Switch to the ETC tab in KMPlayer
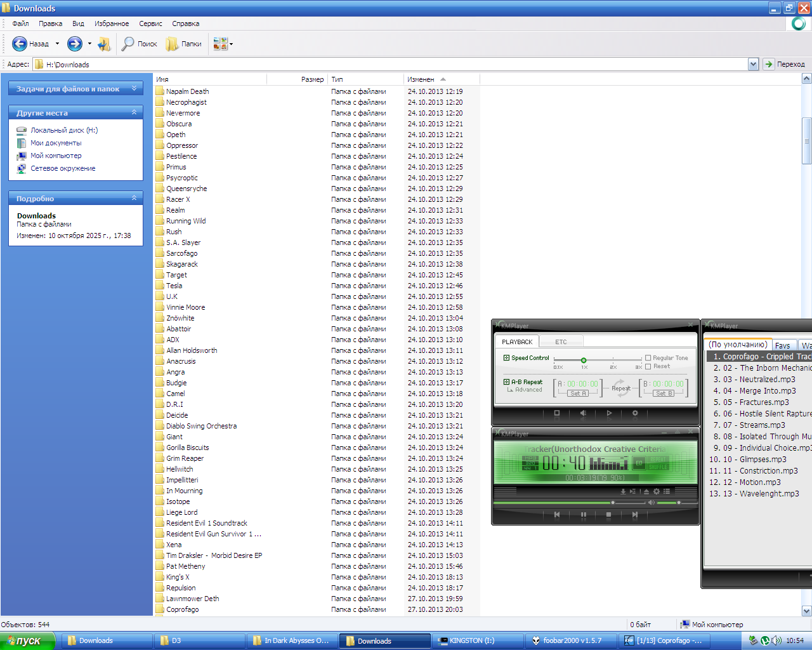Image resolution: width=812 pixels, height=650 pixels. pos(561,342)
